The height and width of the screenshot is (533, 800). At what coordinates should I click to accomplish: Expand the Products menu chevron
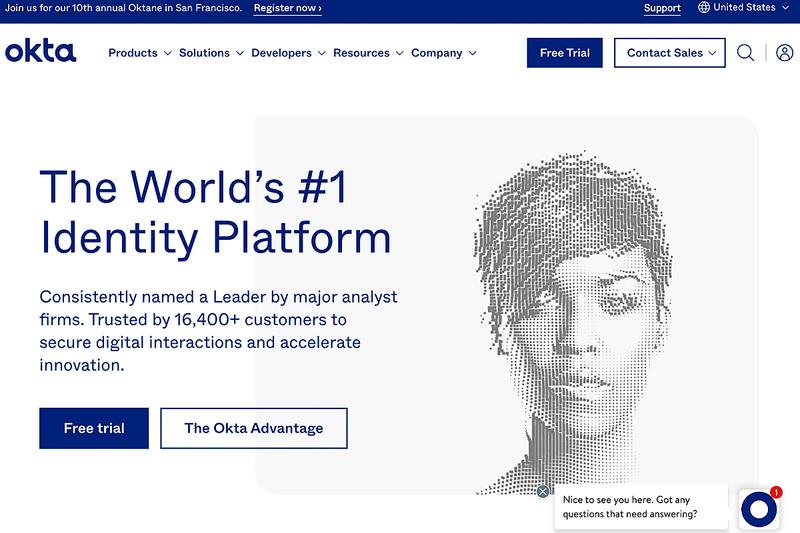[x=167, y=53]
